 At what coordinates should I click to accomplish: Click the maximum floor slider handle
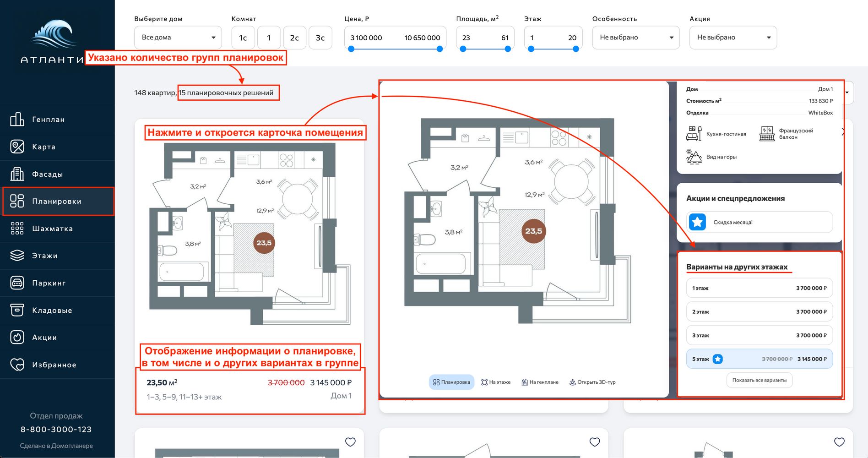pos(575,49)
